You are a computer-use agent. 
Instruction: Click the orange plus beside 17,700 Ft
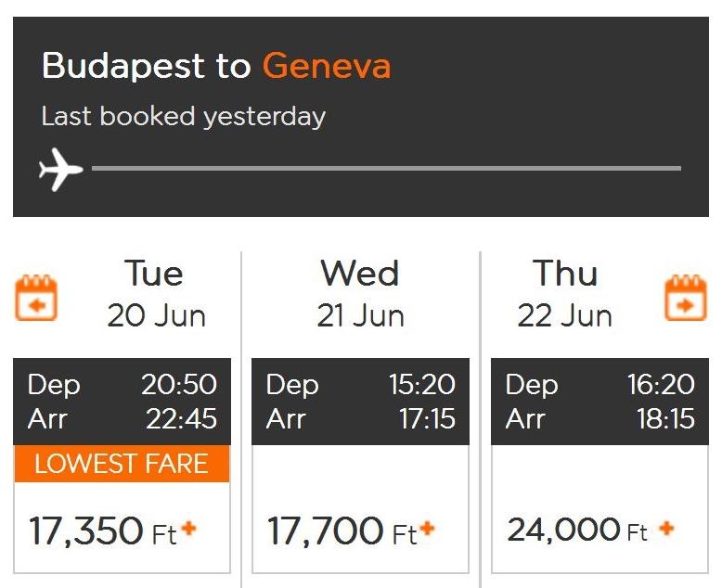click(x=428, y=529)
